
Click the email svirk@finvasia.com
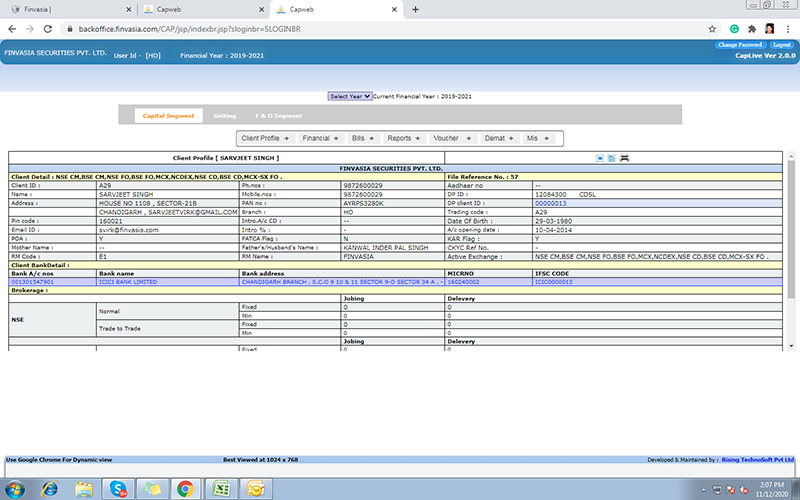point(129,230)
